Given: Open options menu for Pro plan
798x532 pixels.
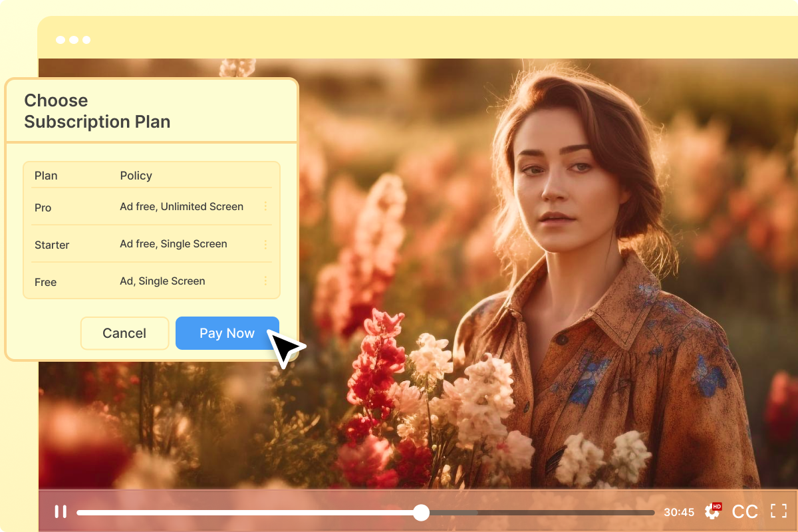Looking at the screenshot, I should click(265, 207).
